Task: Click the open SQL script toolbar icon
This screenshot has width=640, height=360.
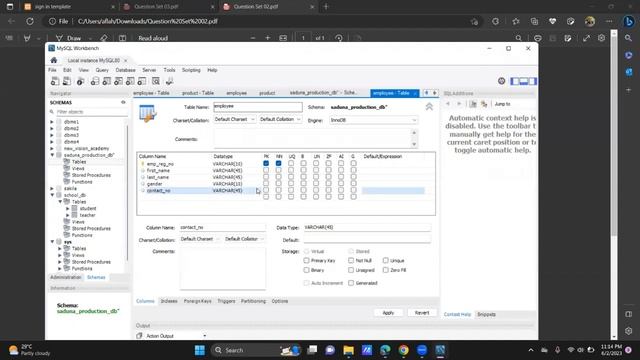Action: tap(67, 81)
